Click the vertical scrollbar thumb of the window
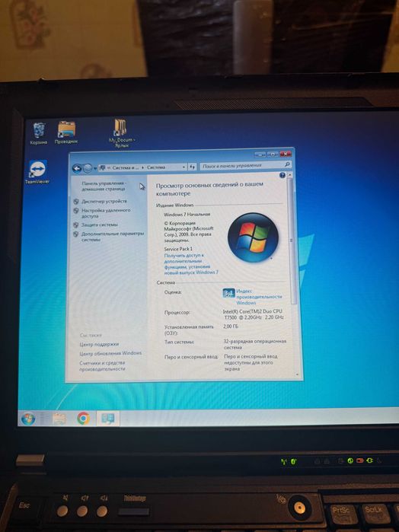The height and width of the screenshot is (532, 399). 291,241
